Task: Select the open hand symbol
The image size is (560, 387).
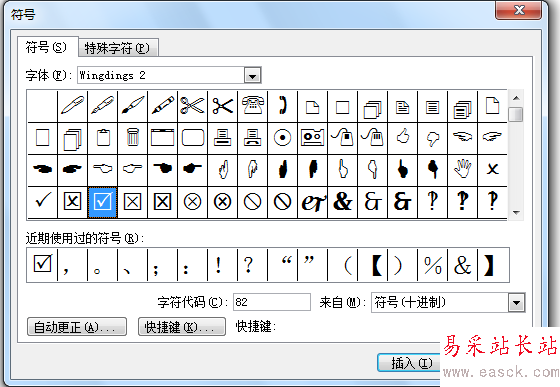Action: 462,170
